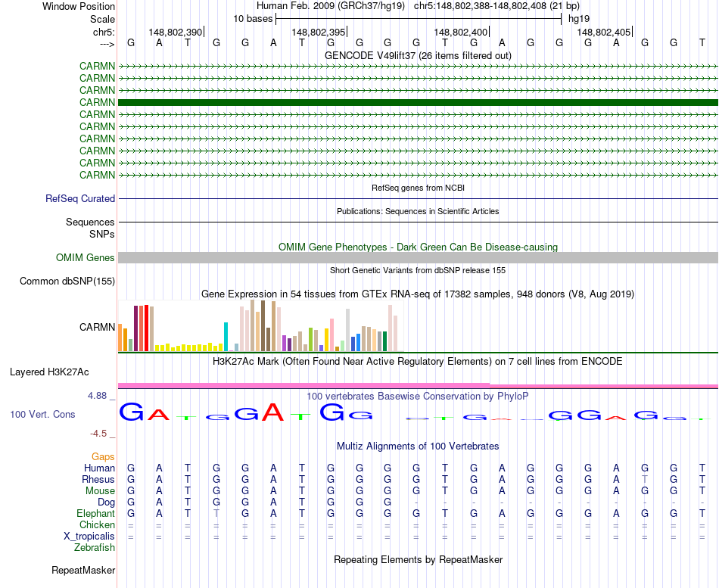
Task: Click the Scale label in the ruler
Action: point(102,19)
